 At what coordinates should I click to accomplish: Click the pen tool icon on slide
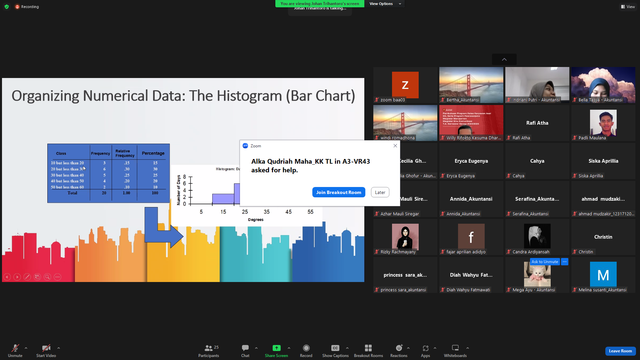tap(27, 277)
